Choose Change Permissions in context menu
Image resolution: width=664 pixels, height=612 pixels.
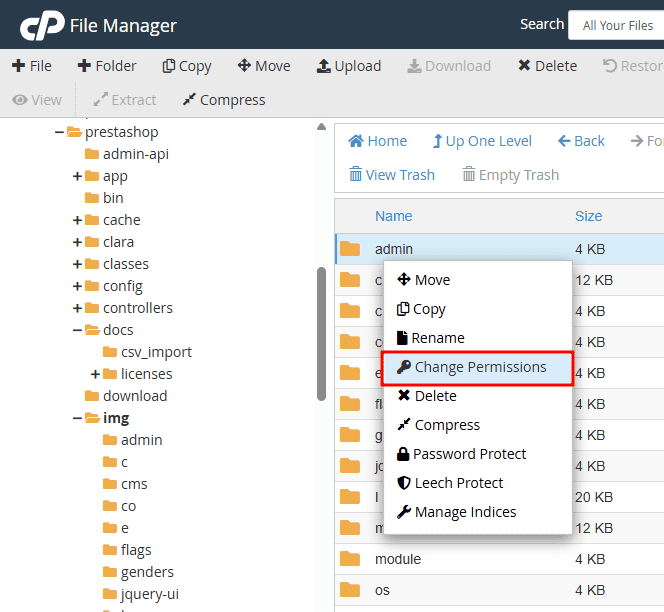[x=477, y=367]
